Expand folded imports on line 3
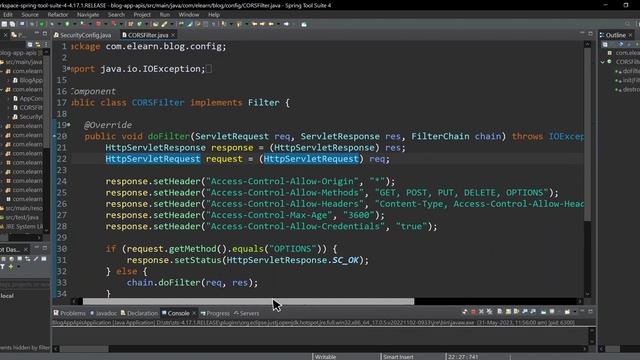 pyautogui.click(x=68, y=69)
